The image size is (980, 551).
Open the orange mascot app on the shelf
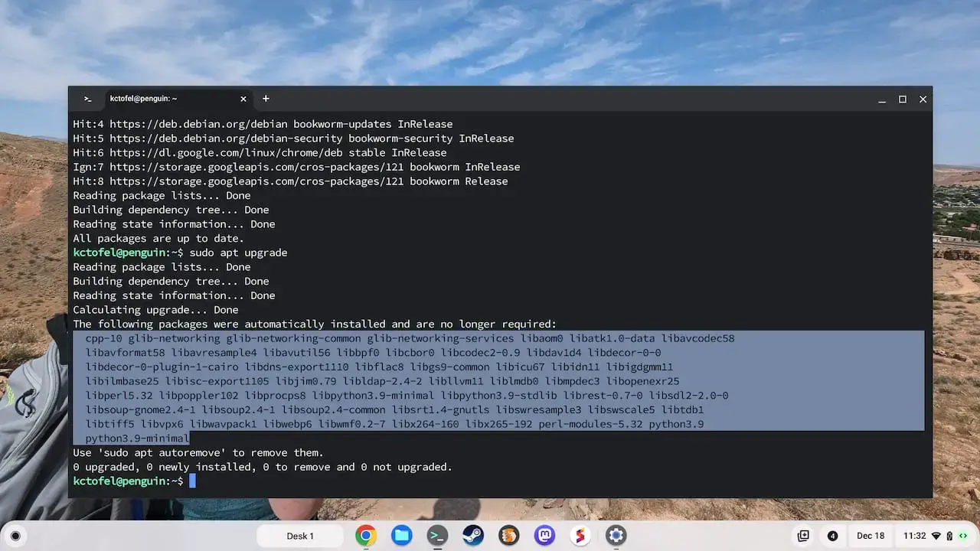click(508, 536)
